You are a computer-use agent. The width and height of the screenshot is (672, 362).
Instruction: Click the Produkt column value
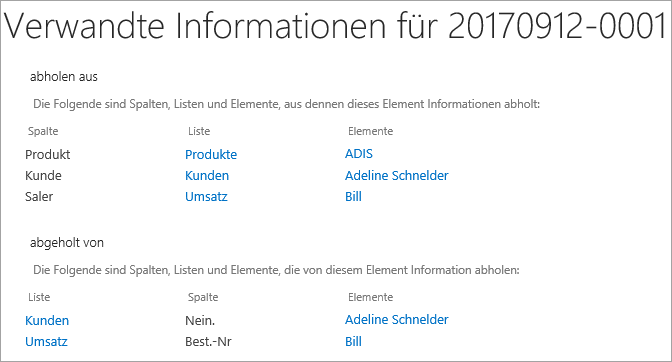point(48,155)
